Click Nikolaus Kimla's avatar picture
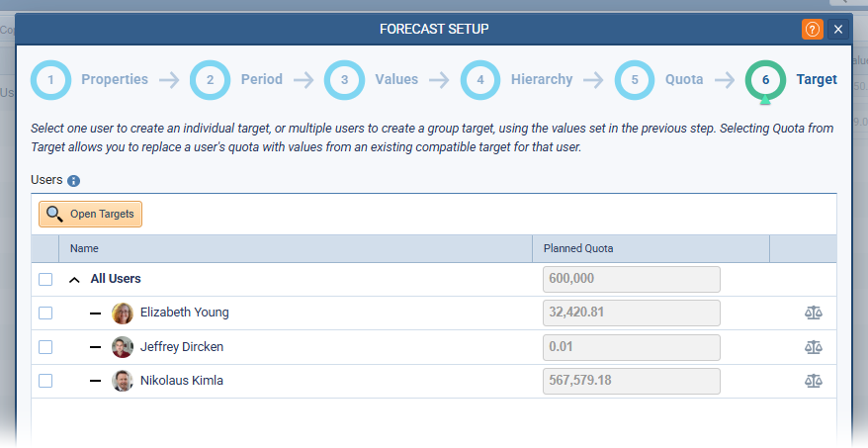The image size is (868, 448). click(123, 381)
